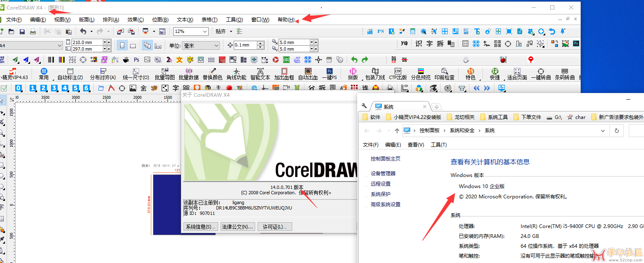Select the 替换颜色 replace color tool

coord(212,74)
